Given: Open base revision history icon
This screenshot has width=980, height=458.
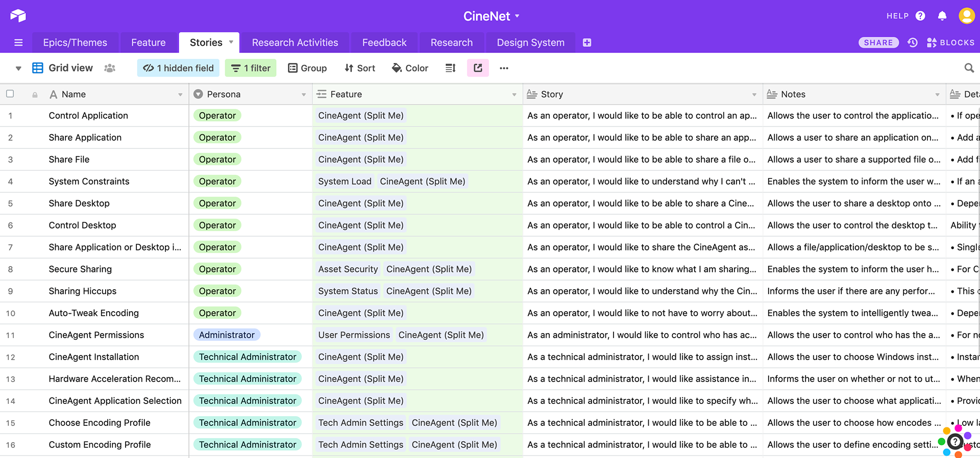Looking at the screenshot, I should tap(913, 43).
